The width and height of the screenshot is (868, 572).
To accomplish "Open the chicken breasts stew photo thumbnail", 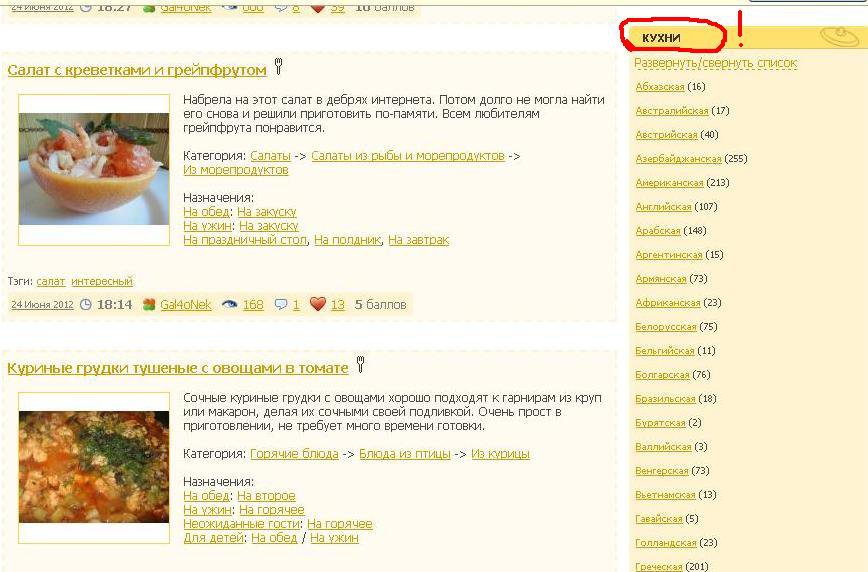I will pos(94,467).
